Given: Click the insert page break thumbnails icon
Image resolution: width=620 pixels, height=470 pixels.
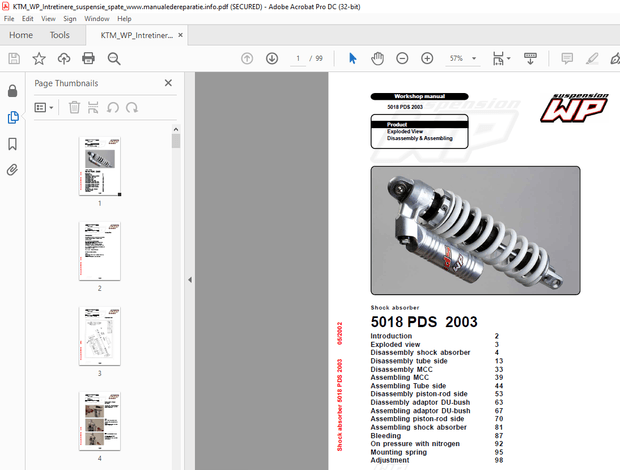Looking at the screenshot, I should click(x=93, y=108).
